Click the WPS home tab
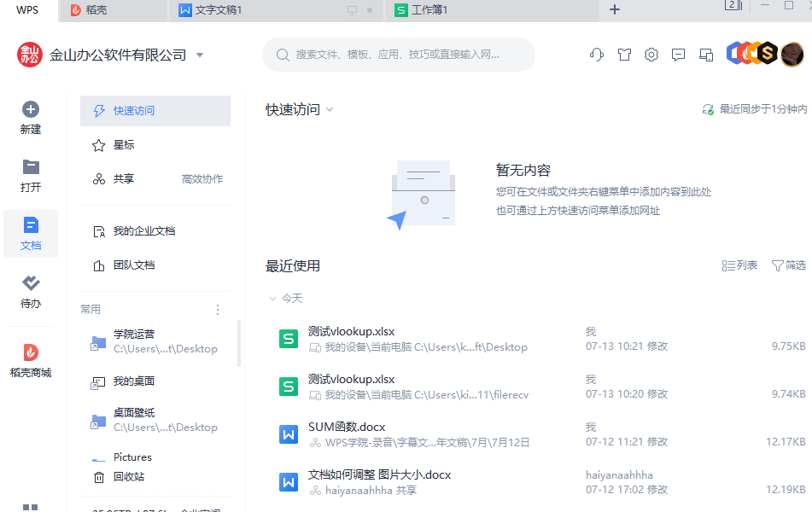The height and width of the screenshot is (512, 812). tap(28, 10)
